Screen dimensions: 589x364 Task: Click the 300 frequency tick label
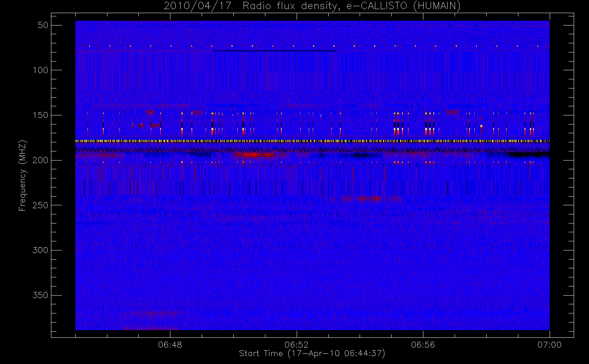[x=40, y=250]
